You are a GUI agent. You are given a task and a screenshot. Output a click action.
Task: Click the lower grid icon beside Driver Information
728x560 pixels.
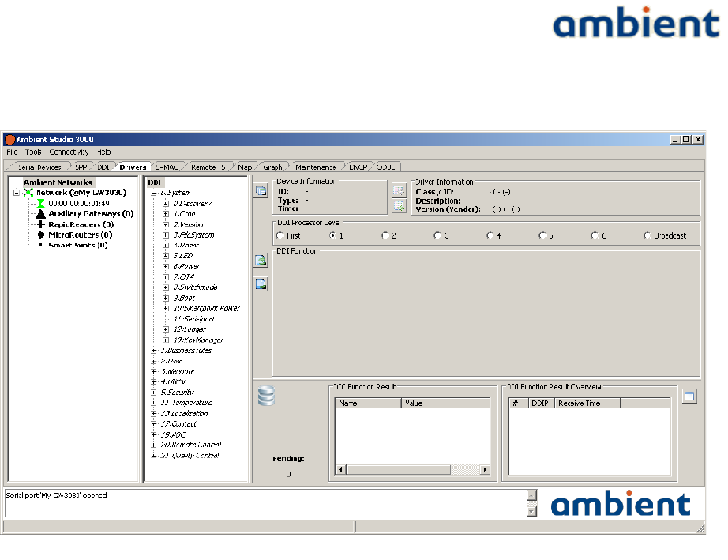(399, 205)
